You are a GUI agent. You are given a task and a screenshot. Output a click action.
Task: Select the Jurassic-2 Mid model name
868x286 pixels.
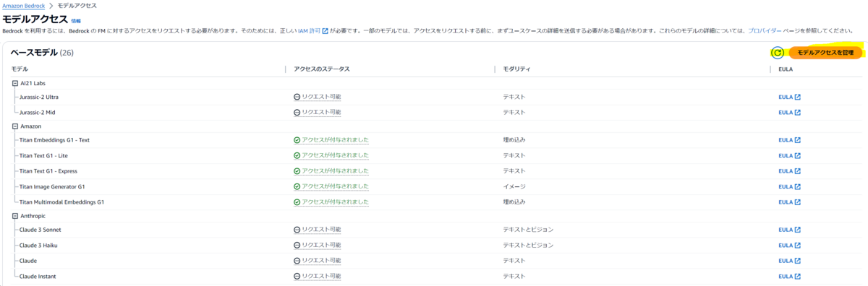click(x=38, y=113)
